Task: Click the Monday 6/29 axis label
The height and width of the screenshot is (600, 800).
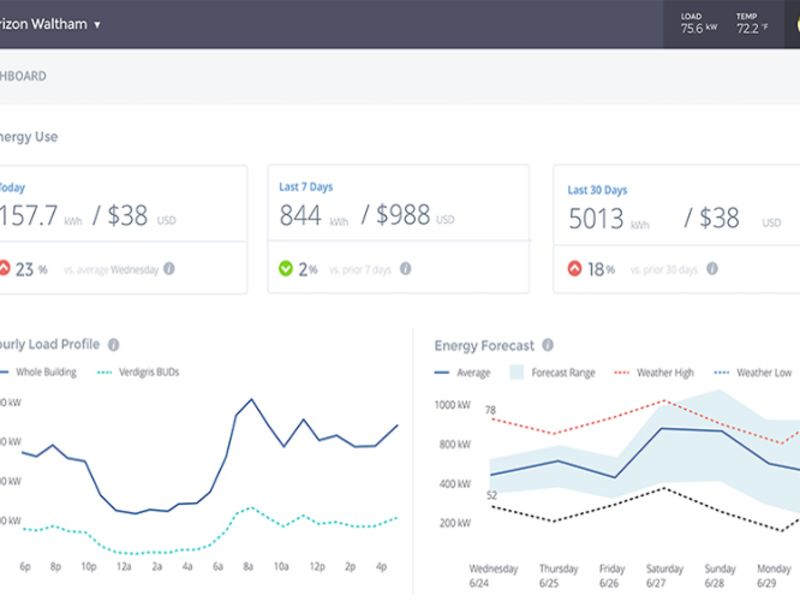Action: click(x=773, y=576)
